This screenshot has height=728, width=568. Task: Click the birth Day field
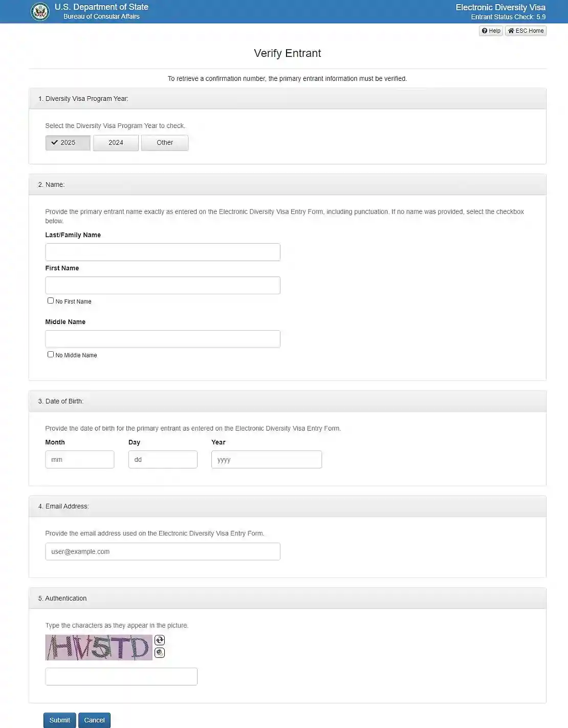click(163, 459)
